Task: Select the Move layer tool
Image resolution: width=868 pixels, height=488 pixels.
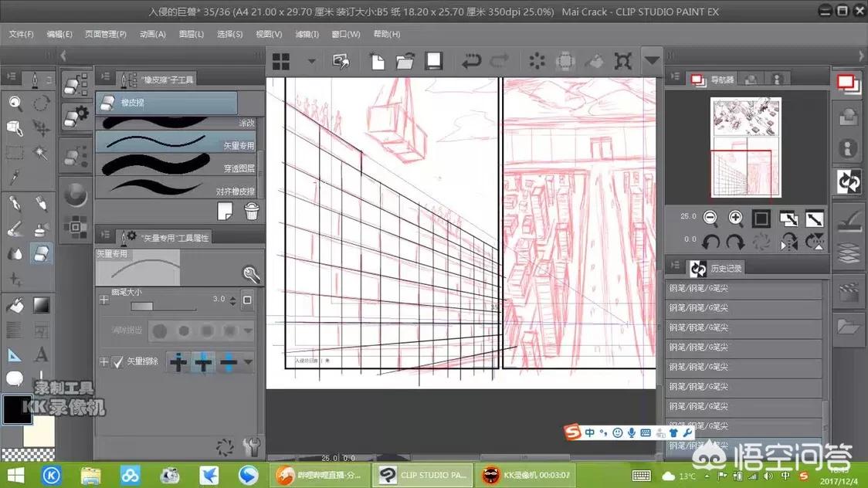Action: 42,128
